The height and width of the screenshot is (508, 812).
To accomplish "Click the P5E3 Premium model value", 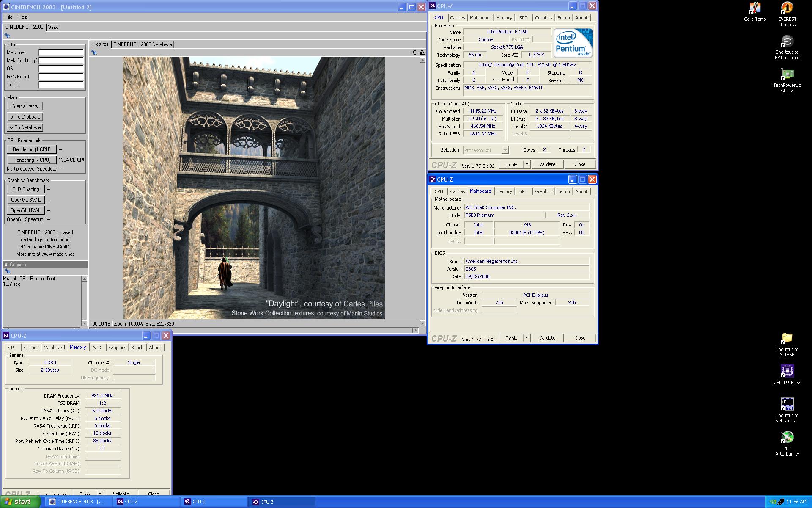I will pyautogui.click(x=504, y=215).
